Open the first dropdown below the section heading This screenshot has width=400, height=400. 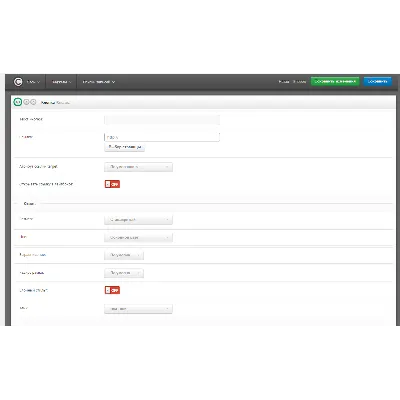tap(138, 220)
